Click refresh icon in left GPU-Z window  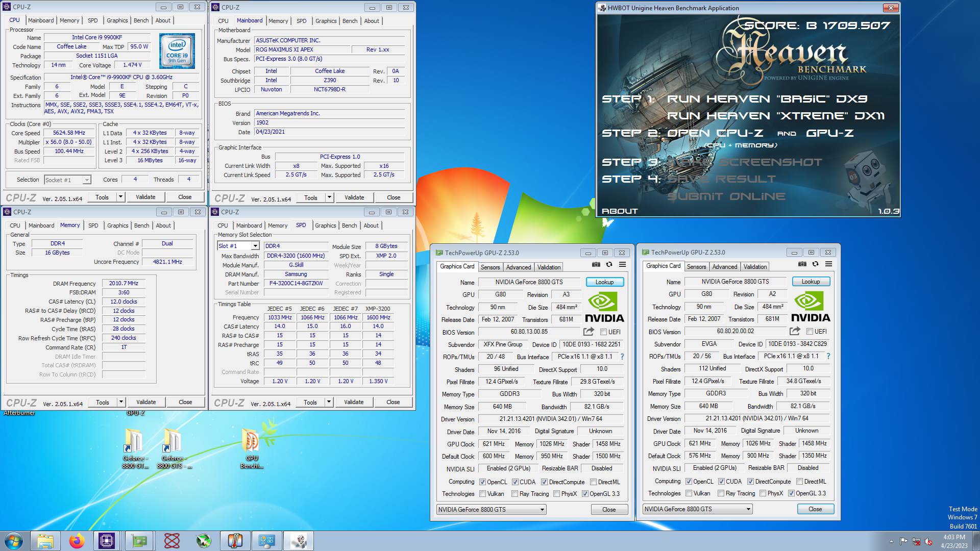click(609, 264)
